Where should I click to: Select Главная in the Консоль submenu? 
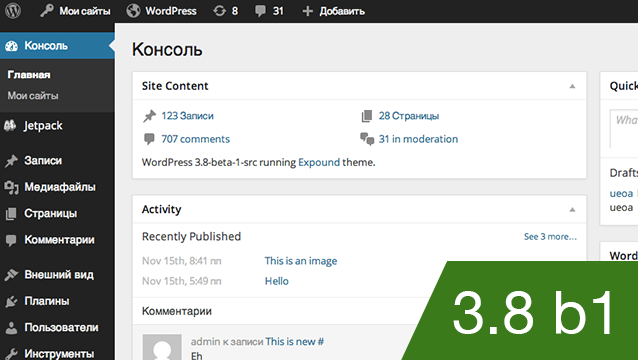[x=29, y=75]
